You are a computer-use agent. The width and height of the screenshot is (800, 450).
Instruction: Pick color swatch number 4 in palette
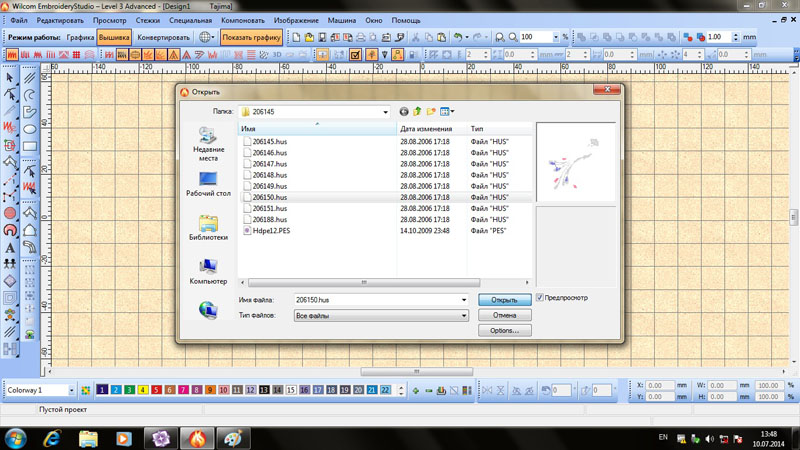click(x=143, y=390)
